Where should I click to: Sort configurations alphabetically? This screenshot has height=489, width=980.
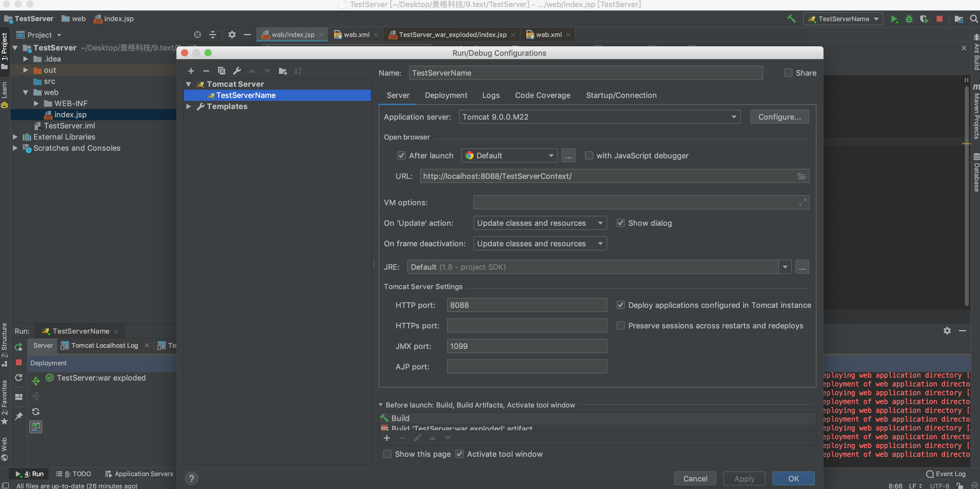tap(298, 71)
